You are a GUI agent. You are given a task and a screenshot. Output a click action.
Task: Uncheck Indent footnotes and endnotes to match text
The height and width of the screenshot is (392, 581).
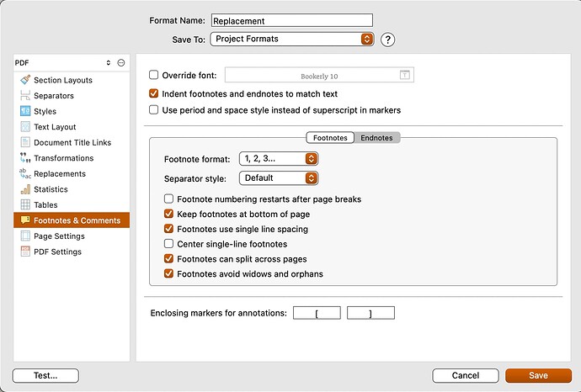pos(153,93)
